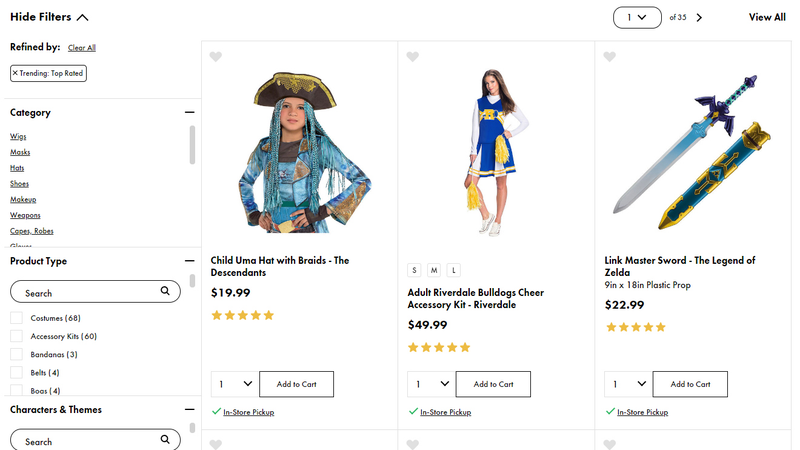Viewport: 800px width, 450px height.
Task: Open quantity dropdown for Link Master Sword
Action: (629, 384)
